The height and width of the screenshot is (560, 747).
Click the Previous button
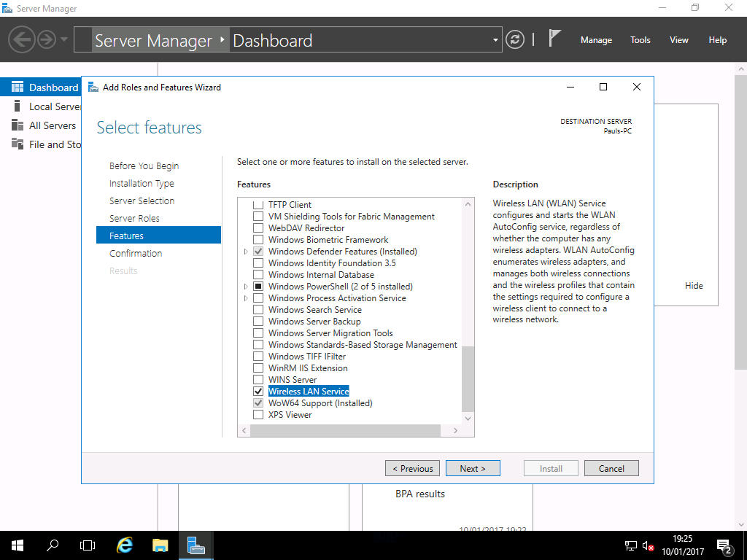click(413, 469)
